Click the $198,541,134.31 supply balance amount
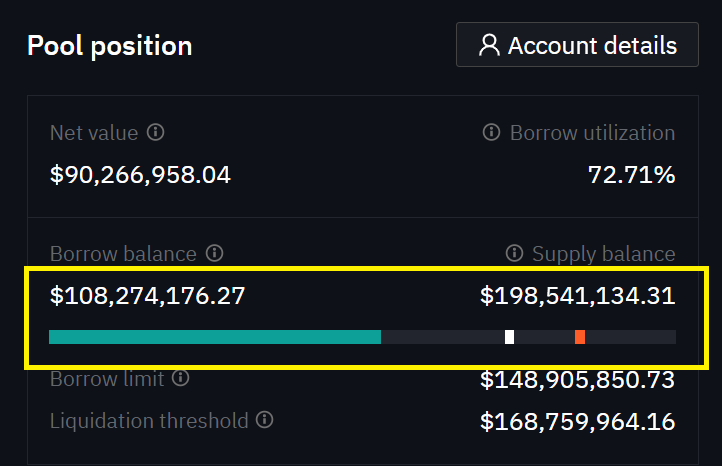Image resolution: width=722 pixels, height=466 pixels. (x=577, y=296)
